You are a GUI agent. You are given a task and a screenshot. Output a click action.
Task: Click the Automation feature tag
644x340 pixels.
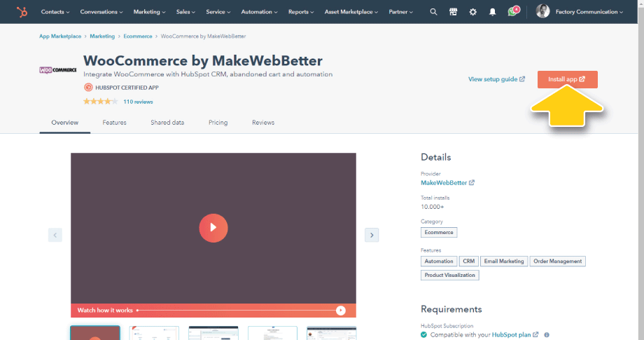[439, 261]
